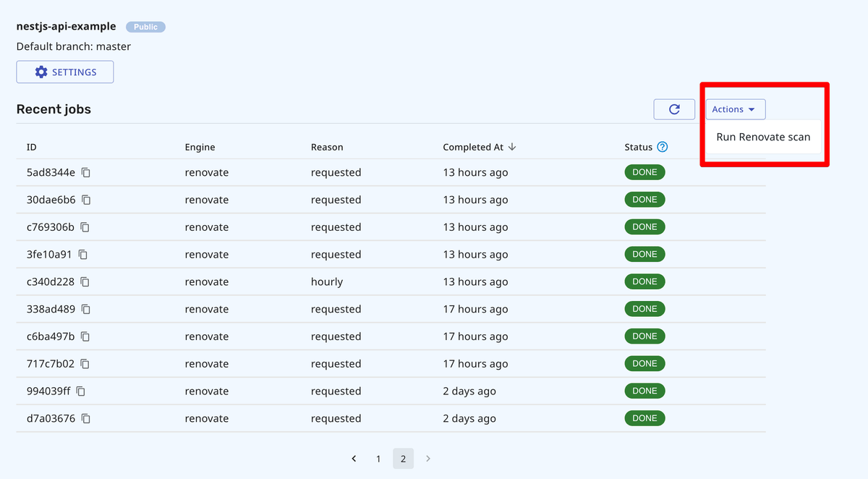Copy job ID d7a03676
The image size is (868, 479).
click(86, 418)
